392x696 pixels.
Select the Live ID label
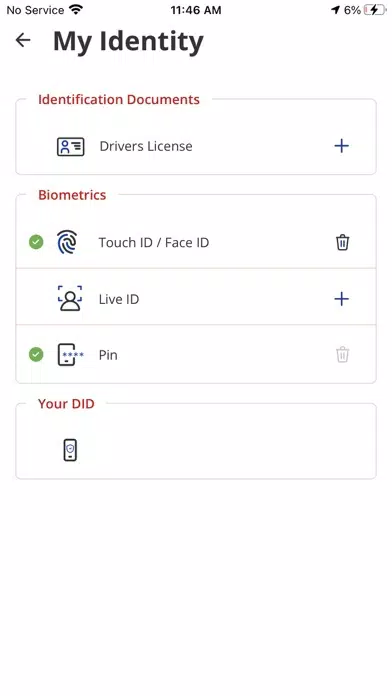pos(119,299)
